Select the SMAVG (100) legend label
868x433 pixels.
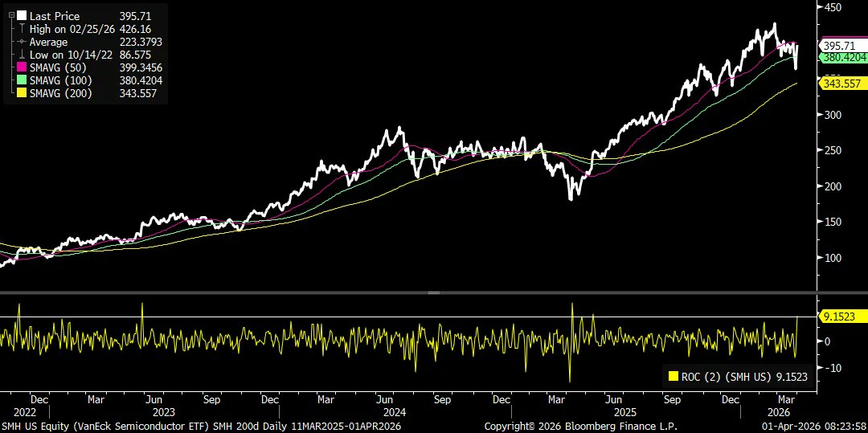(x=62, y=81)
